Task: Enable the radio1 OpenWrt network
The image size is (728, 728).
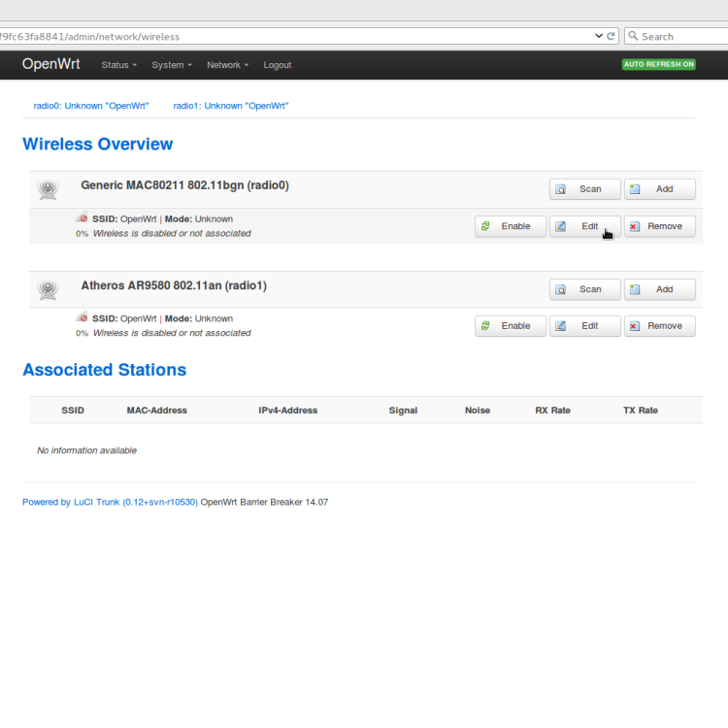Action: (x=511, y=326)
